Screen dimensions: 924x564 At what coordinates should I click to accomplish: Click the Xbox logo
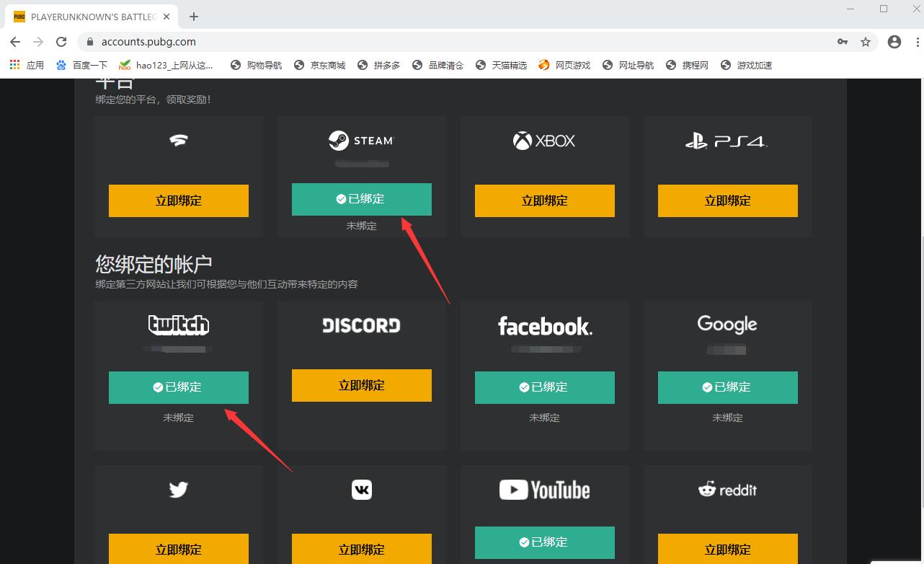tap(544, 141)
